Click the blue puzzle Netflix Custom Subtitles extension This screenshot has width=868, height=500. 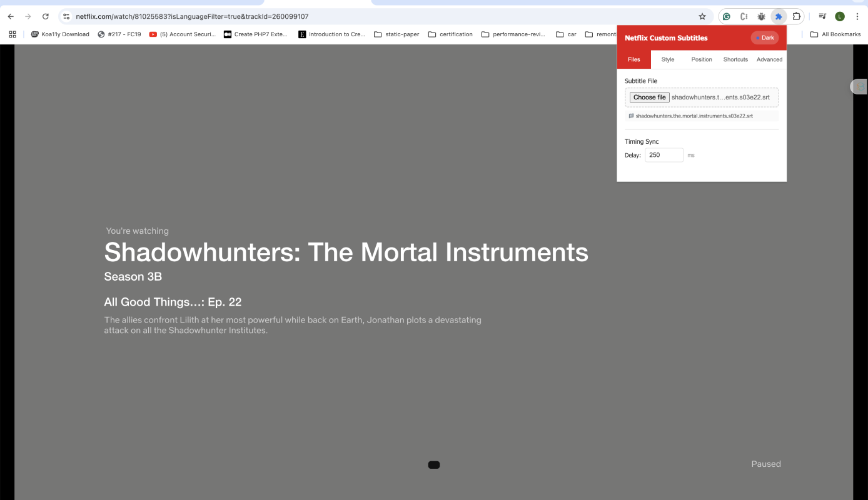tap(779, 16)
